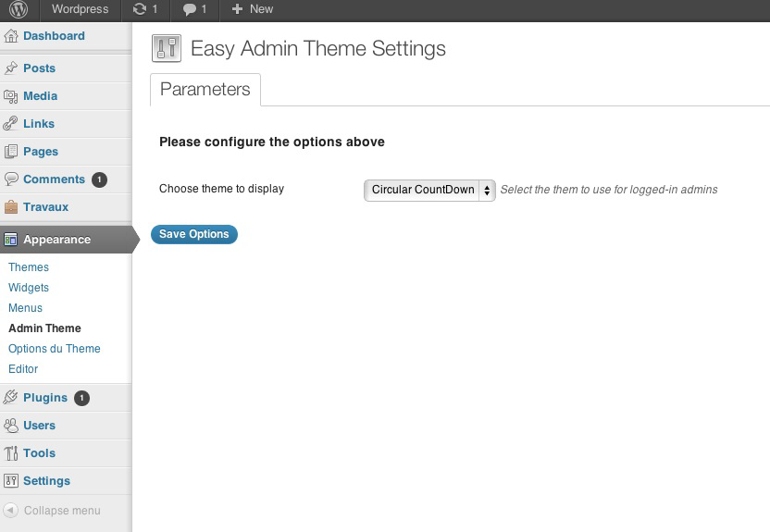Click the Media library icon
Image resolution: width=770 pixels, height=532 pixels.
click(11, 96)
